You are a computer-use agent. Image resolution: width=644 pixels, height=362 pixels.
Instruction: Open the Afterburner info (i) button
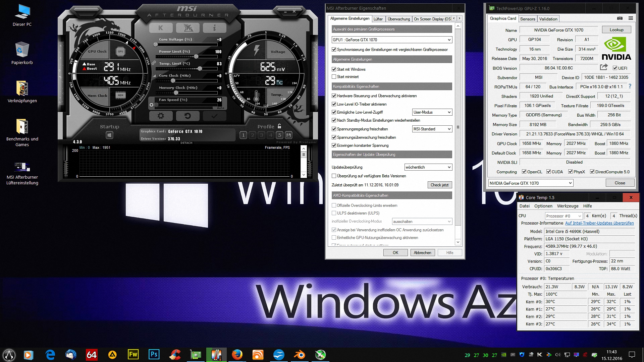point(214,28)
